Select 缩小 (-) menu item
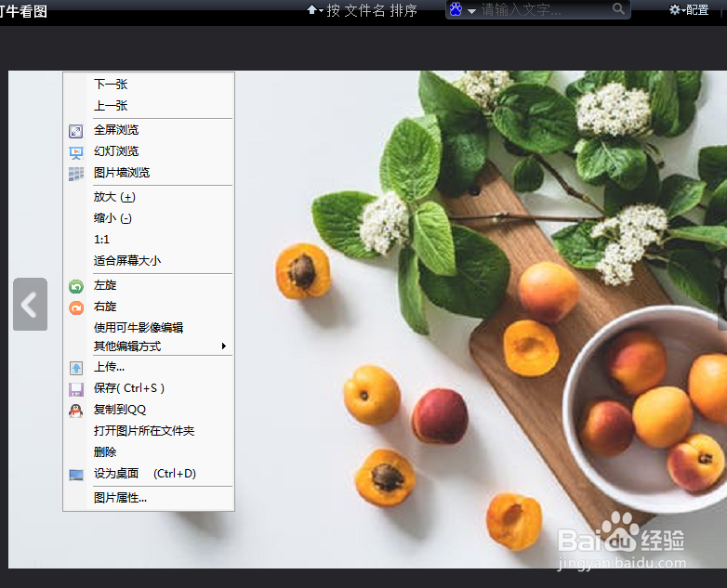The height and width of the screenshot is (588, 727). pos(149,218)
